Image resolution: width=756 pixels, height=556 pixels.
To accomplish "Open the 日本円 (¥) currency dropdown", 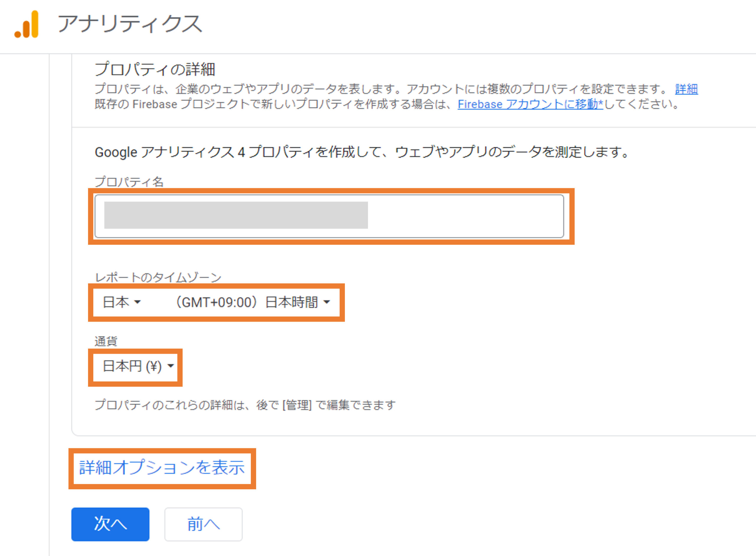I will tap(138, 366).
